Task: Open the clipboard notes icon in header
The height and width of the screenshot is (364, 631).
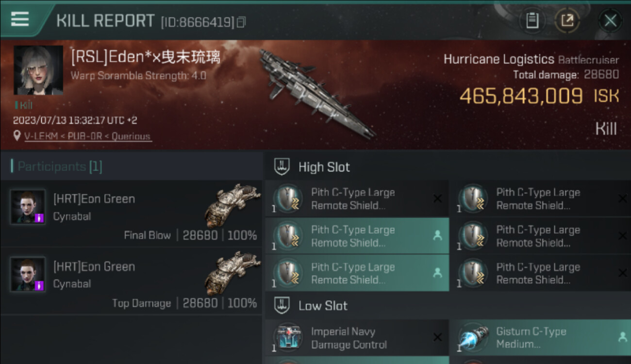Action: tap(532, 20)
